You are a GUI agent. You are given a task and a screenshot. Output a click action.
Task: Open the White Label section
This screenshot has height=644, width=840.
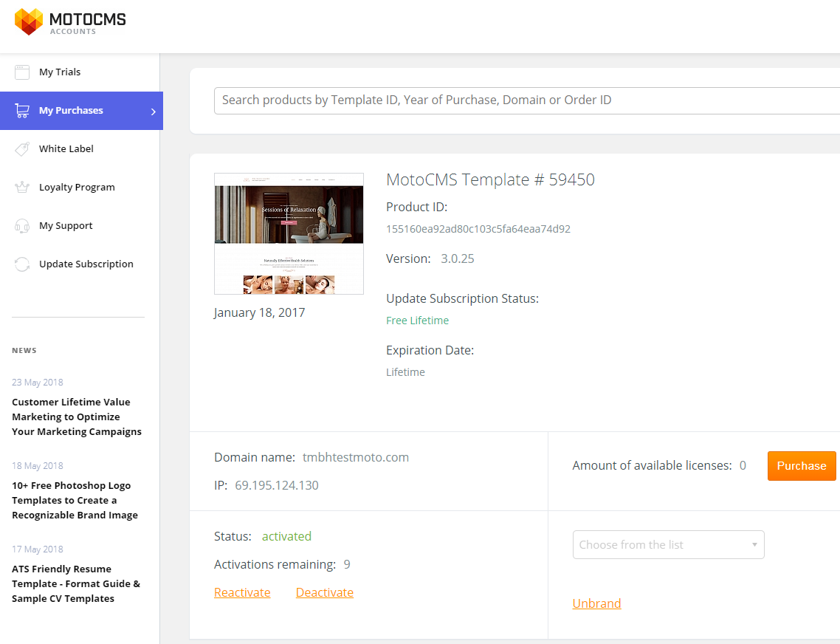(x=80, y=148)
